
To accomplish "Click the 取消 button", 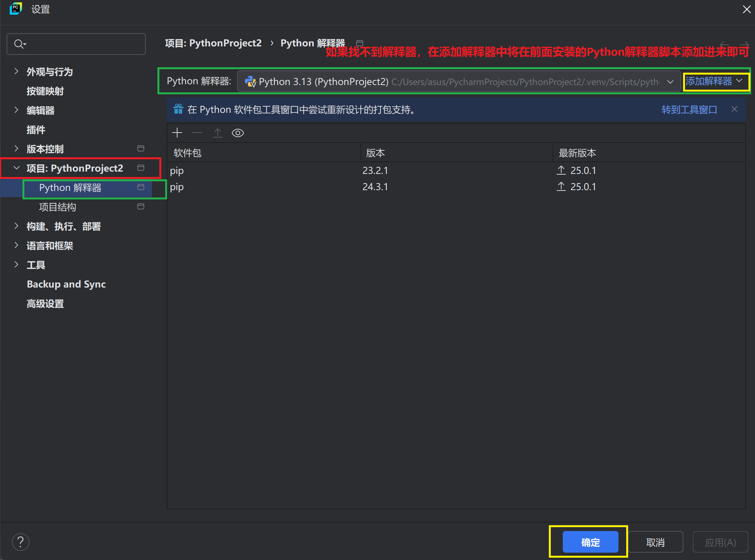I will click(x=655, y=542).
